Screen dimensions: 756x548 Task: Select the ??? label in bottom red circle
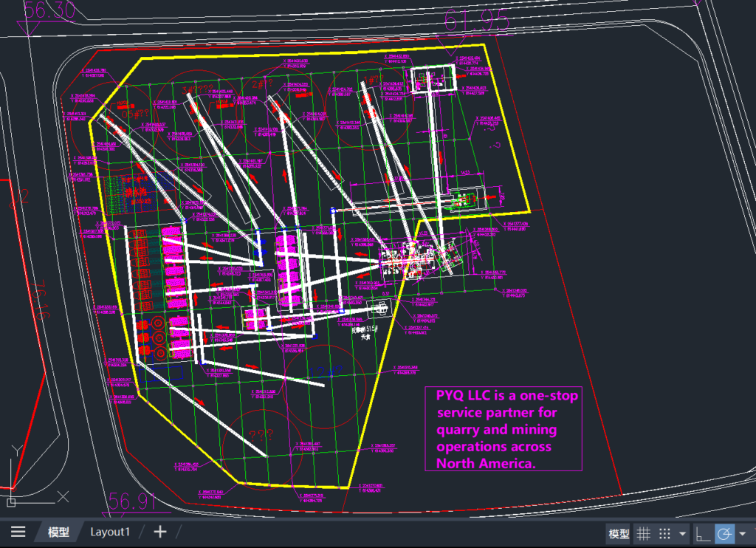tap(261, 436)
